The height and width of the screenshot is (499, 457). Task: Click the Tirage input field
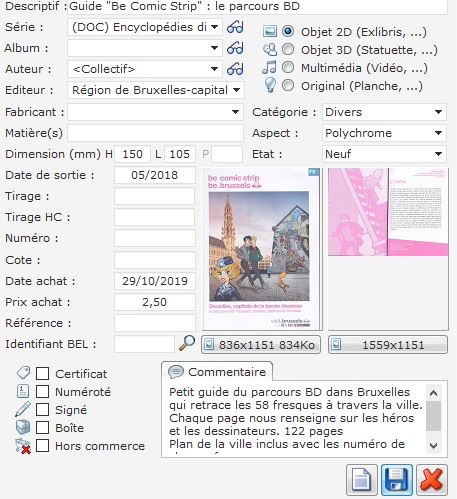pos(155,196)
